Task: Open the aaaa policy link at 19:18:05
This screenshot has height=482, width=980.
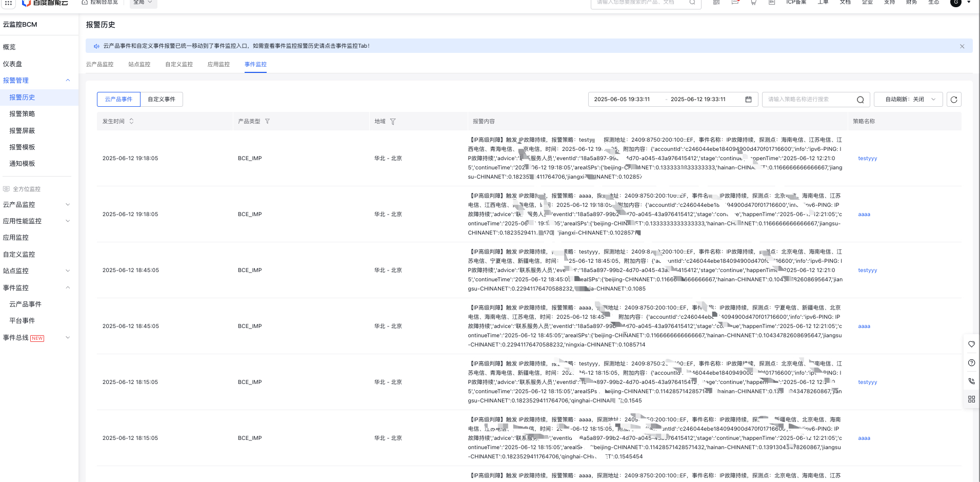Action: coord(864,214)
